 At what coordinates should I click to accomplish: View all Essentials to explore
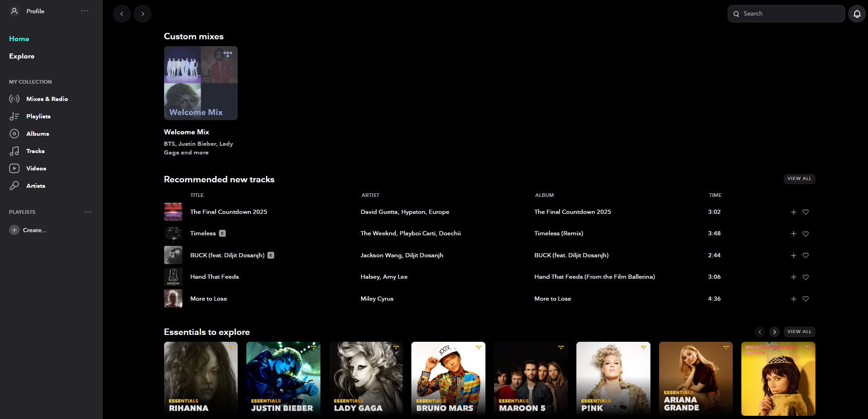point(799,332)
